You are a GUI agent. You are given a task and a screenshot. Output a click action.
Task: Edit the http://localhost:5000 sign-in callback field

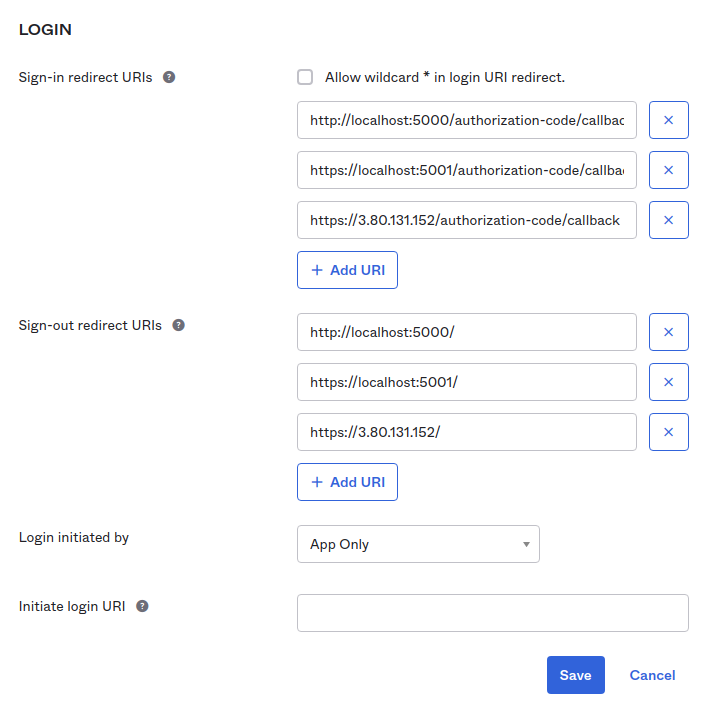466,120
